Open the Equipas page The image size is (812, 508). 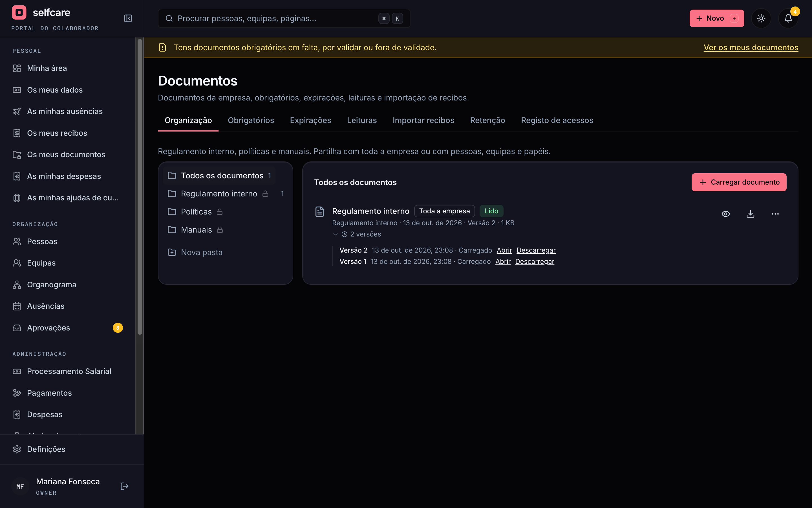coord(67,263)
